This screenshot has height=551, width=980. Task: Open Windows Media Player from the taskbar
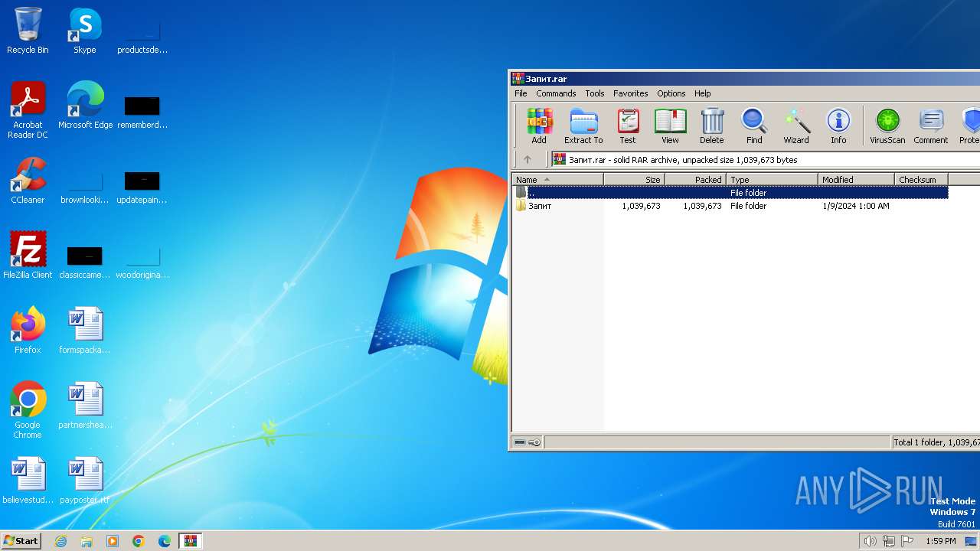click(x=113, y=541)
